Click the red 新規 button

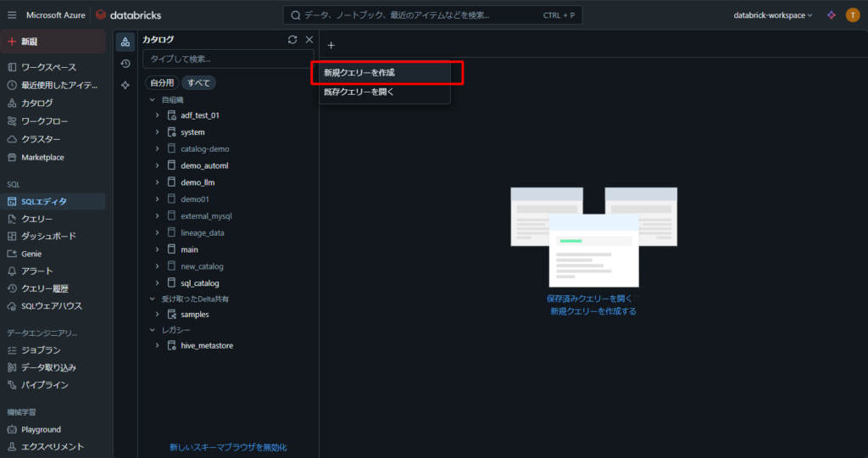point(53,42)
